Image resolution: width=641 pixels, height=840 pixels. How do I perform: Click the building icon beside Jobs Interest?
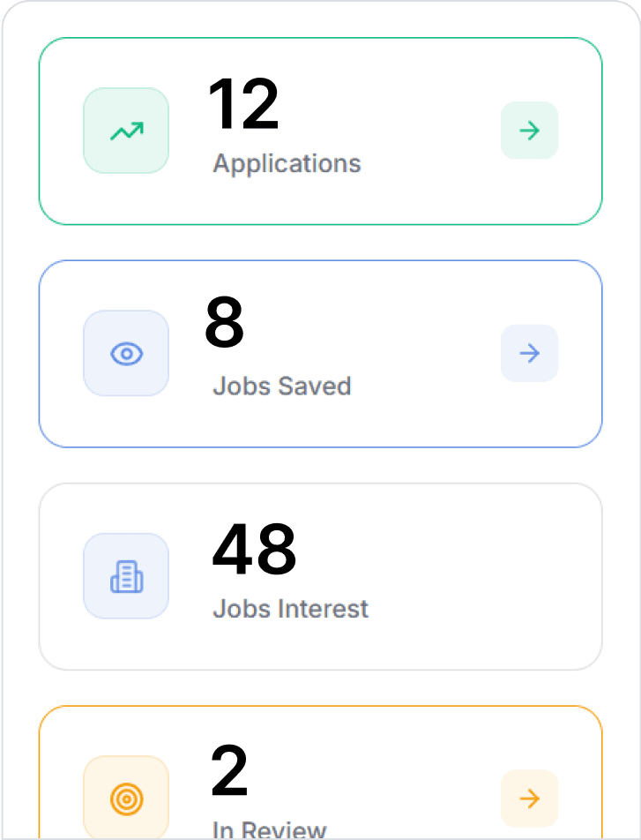click(x=126, y=576)
